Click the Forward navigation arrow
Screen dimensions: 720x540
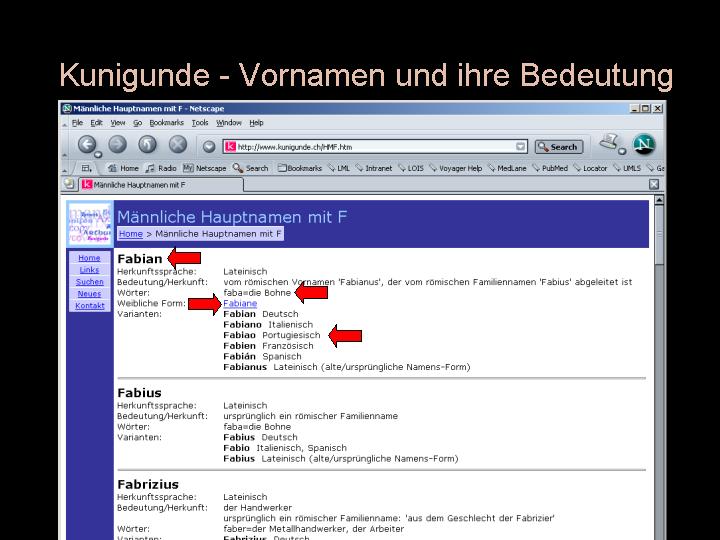point(117,145)
